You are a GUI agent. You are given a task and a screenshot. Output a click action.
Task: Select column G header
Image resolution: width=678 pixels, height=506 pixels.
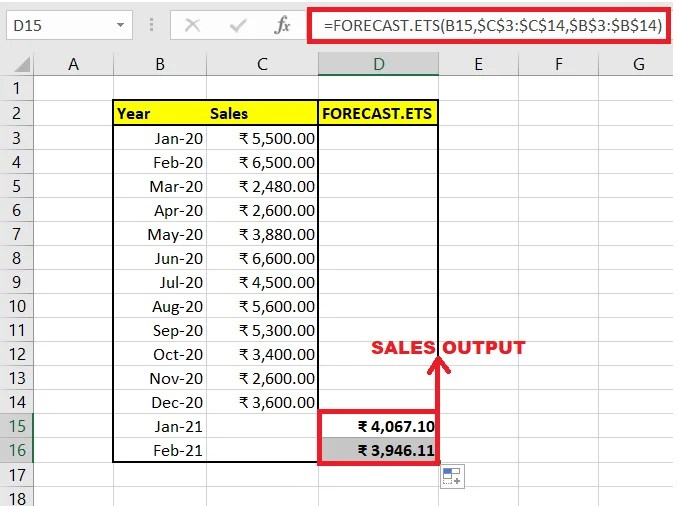(638, 64)
